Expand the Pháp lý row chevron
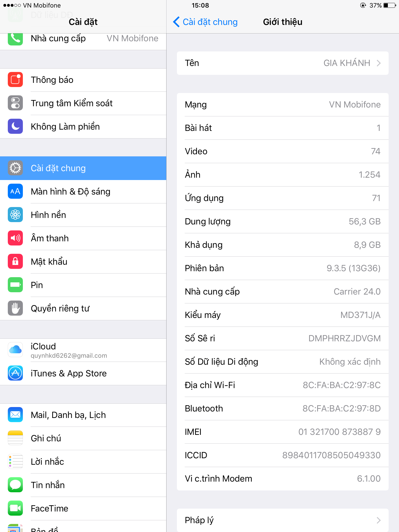This screenshot has width=399, height=532. (379, 520)
